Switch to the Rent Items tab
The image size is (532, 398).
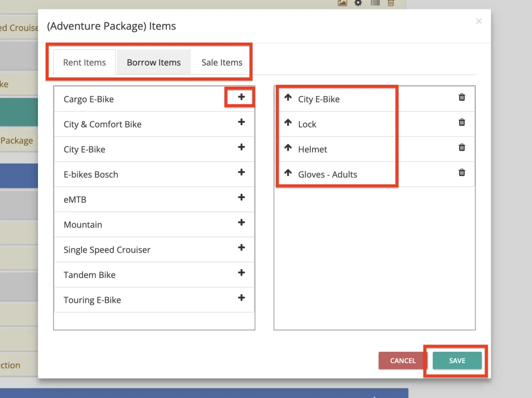pyautogui.click(x=84, y=62)
